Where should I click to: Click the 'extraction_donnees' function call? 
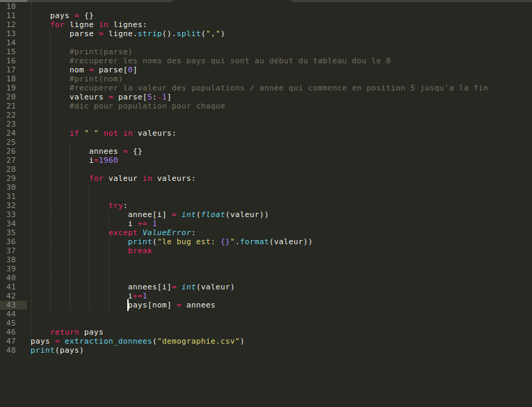point(108,341)
